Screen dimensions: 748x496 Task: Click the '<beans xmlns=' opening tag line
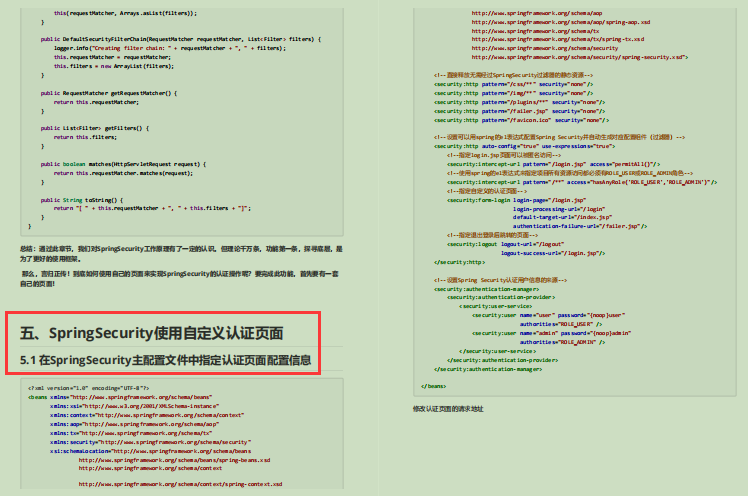[120, 397]
